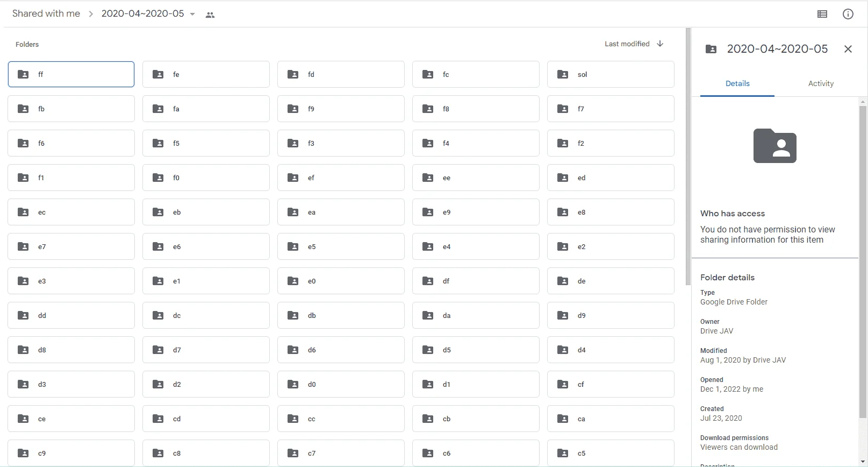The image size is (868, 467).
Task: Select the fd folder
Action: tap(341, 74)
